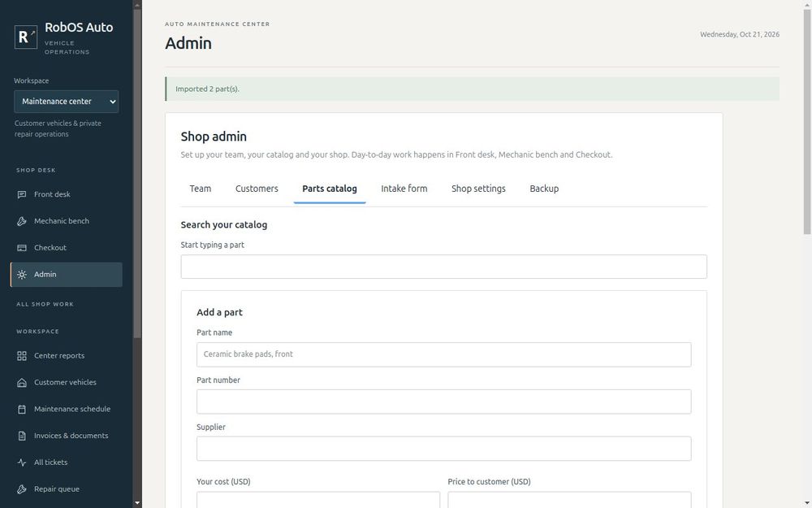812x508 pixels.
Task: Click the Part name input field
Action: tap(444, 354)
